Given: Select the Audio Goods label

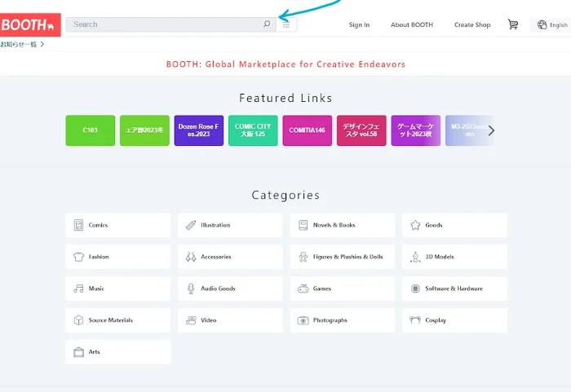Looking at the screenshot, I should tap(218, 288).
